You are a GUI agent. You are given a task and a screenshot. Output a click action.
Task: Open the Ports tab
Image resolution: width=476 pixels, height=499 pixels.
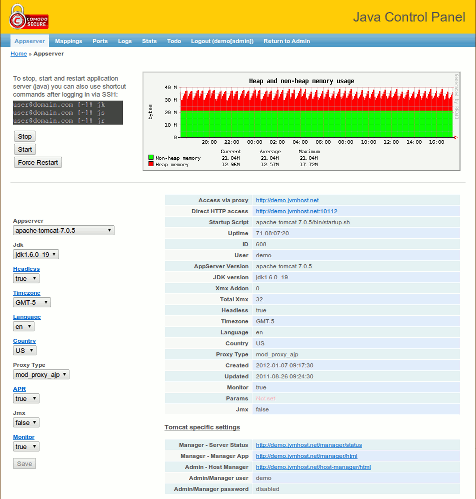(x=100, y=41)
